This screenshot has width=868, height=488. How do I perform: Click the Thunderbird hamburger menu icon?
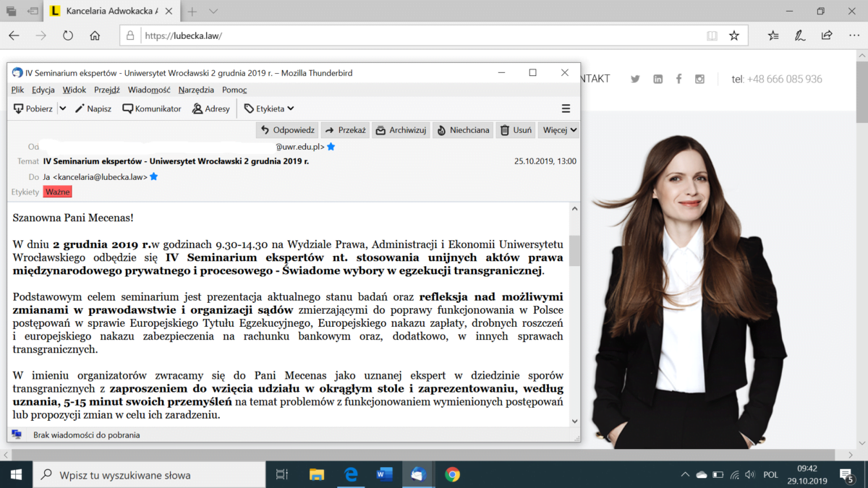point(566,108)
